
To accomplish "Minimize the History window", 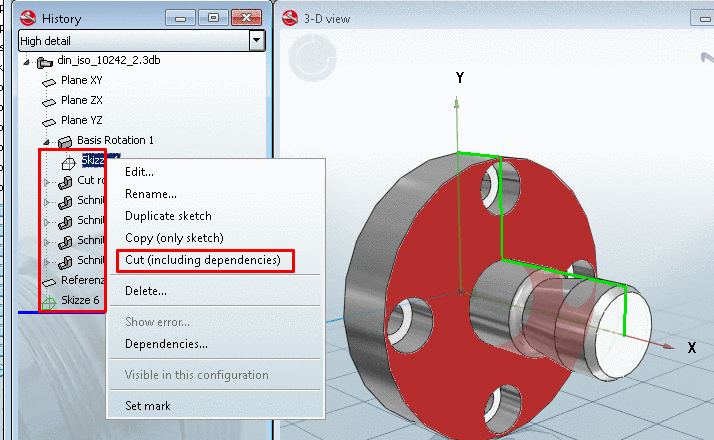I will [x=180, y=18].
